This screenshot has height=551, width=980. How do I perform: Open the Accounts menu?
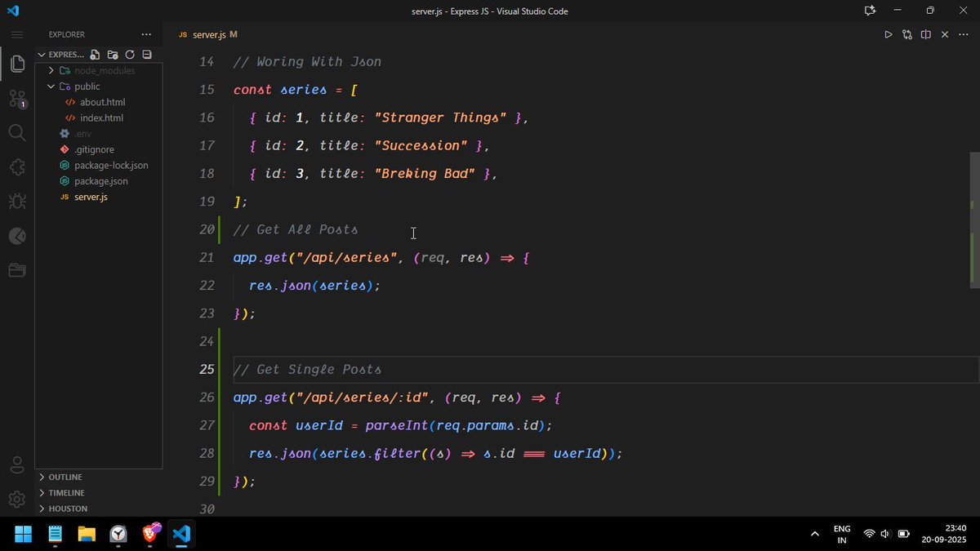[x=17, y=465]
